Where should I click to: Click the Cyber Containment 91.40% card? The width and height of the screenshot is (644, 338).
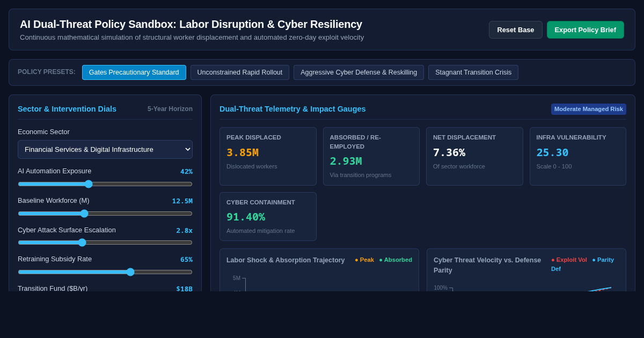tap(268, 216)
